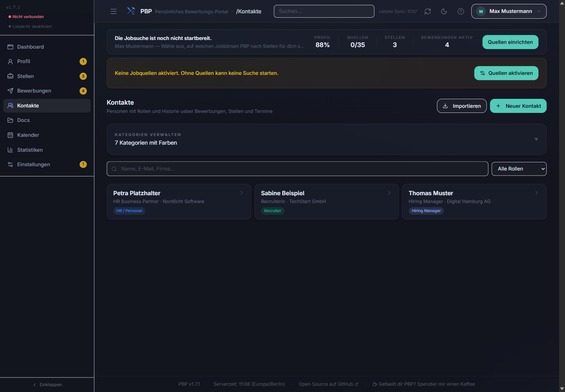Screen dimensions: 565x392
Task: Click the vertical page scrollbar
Action: pyautogui.click(x=562, y=196)
